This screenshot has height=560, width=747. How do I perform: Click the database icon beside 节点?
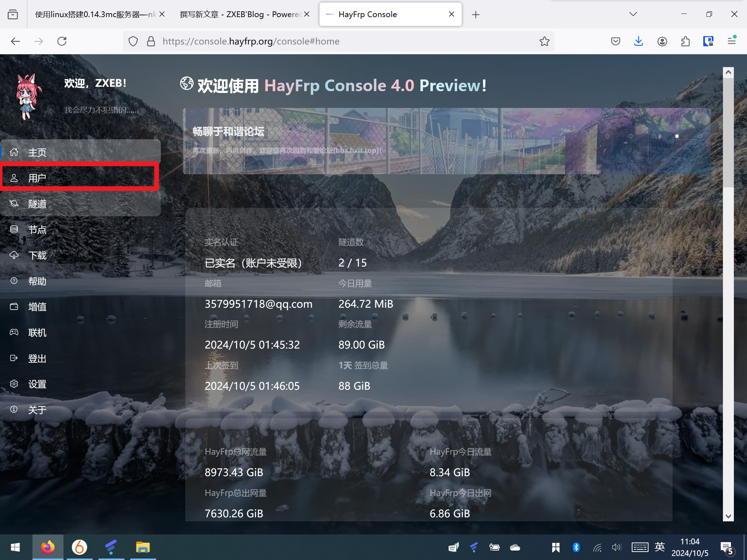[14, 229]
